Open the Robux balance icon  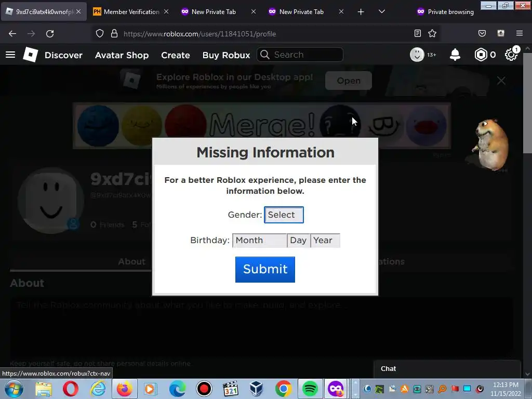click(x=481, y=55)
